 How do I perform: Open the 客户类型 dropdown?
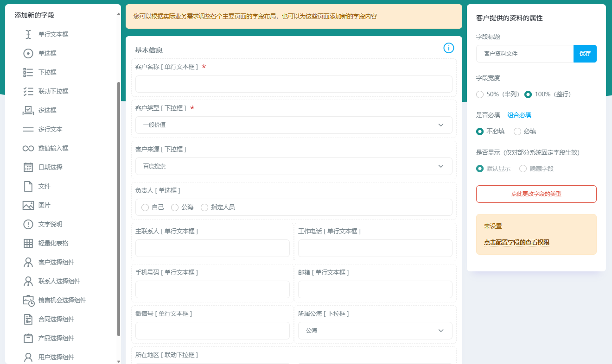[294, 125]
